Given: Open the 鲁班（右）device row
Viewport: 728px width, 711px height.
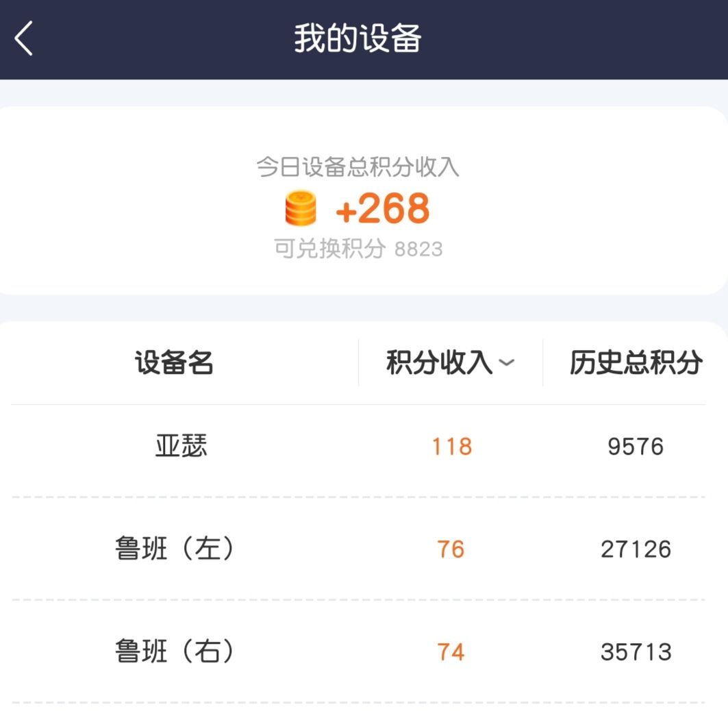Looking at the screenshot, I should (x=358, y=651).
